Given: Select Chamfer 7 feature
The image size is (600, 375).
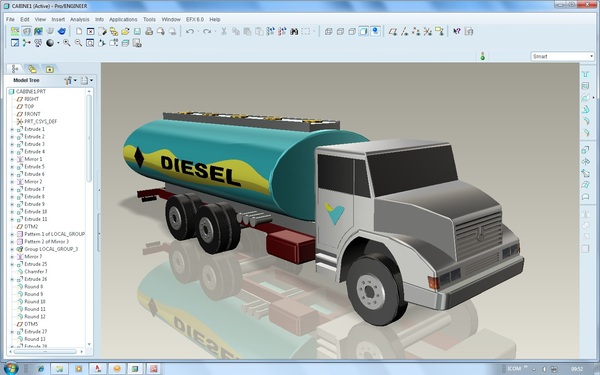Looking at the screenshot, I should click(x=32, y=272).
